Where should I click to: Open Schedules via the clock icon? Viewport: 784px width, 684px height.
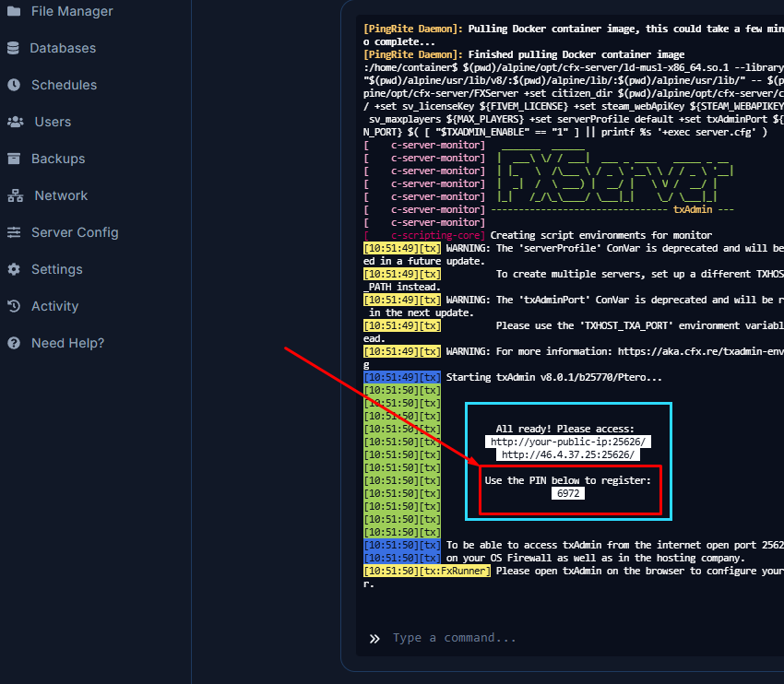click(14, 85)
